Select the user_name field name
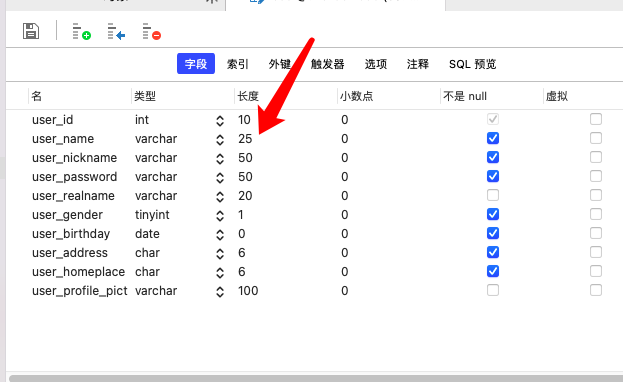Viewport: 623px width, 382px height. [63, 139]
